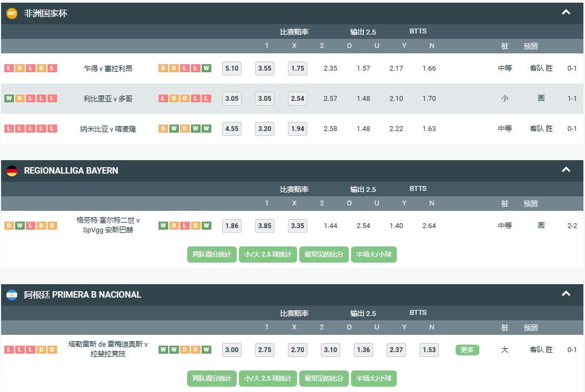Click the green 更多 button
Image resolution: width=585 pixels, height=392 pixels.
point(467,350)
